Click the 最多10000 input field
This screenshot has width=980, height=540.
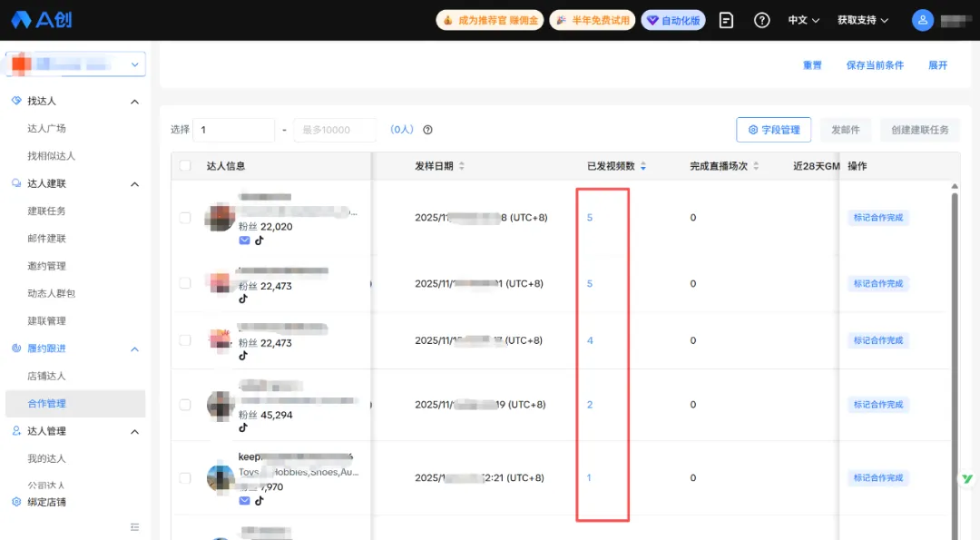[x=335, y=130]
